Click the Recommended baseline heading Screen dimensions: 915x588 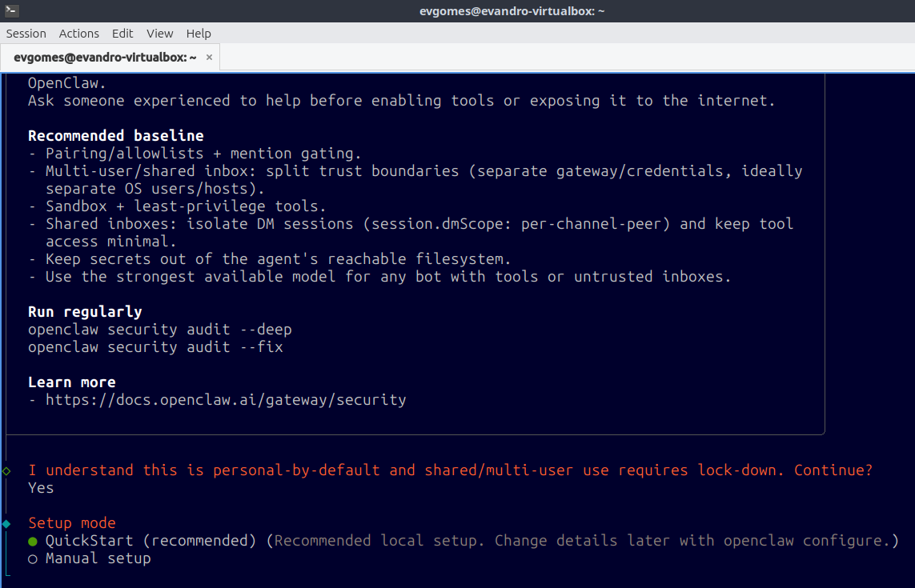tap(116, 136)
